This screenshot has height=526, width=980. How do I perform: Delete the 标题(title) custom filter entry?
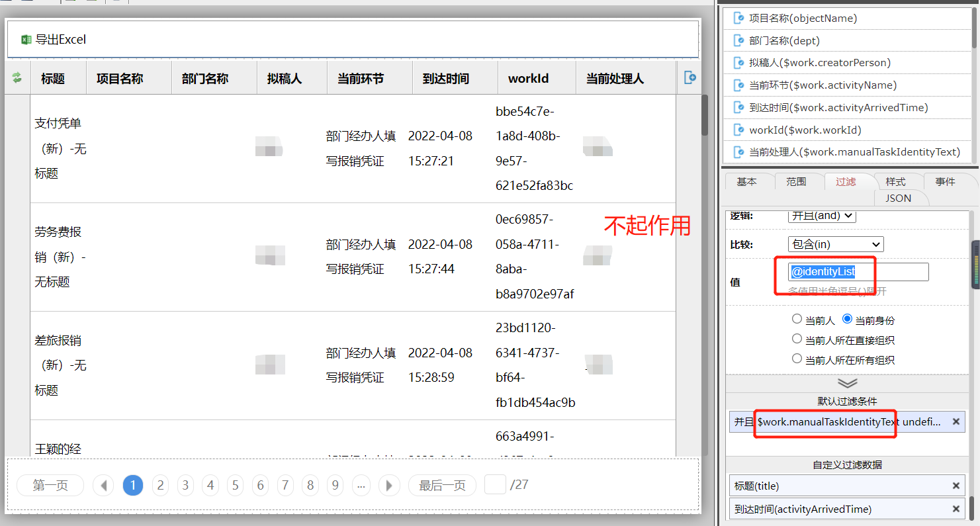[x=956, y=486]
